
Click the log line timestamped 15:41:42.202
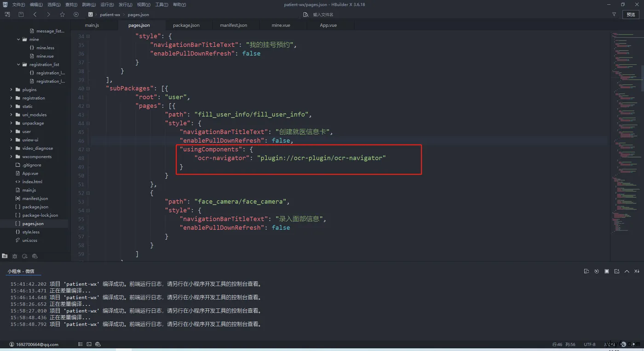point(136,284)
